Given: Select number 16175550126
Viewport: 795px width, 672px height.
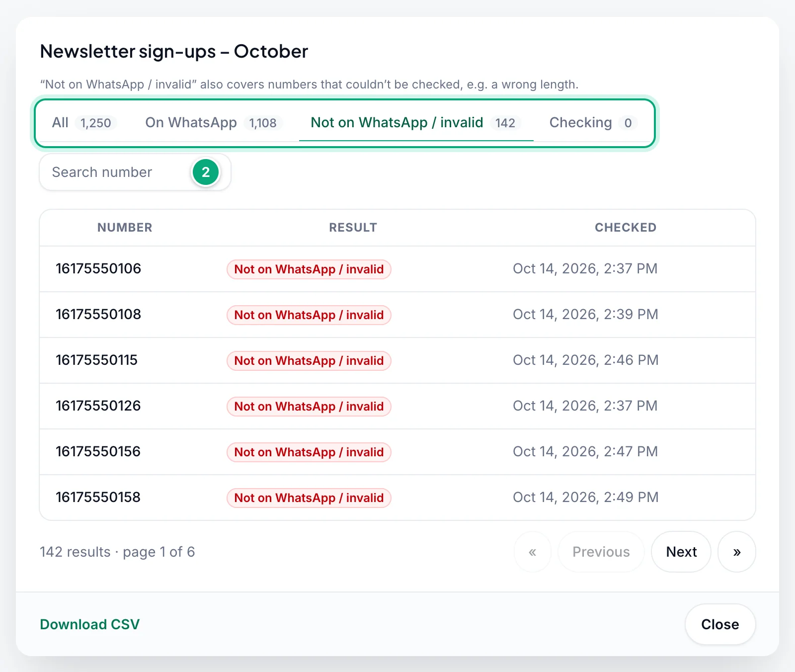Looking at the screenshot, I should click(x=98, y=406).
